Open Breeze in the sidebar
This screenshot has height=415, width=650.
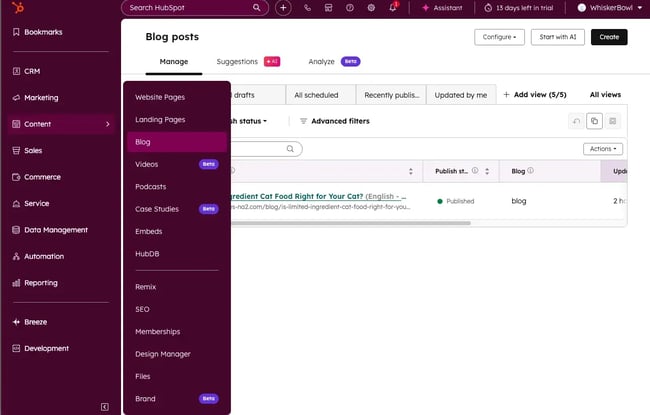30,322
